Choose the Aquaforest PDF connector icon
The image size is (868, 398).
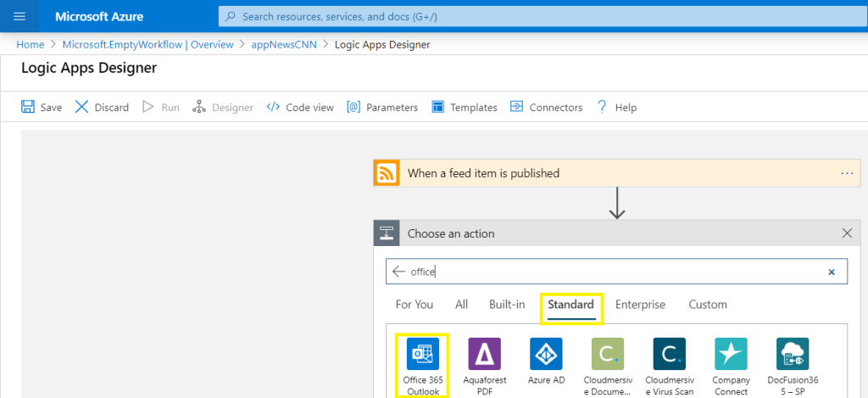(484, 354)
